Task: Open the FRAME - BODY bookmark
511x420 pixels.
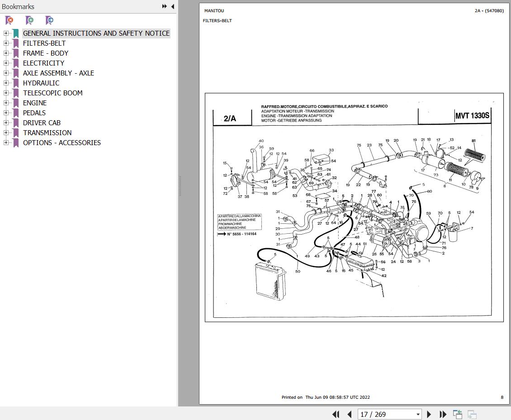Action: coord(46,53)
